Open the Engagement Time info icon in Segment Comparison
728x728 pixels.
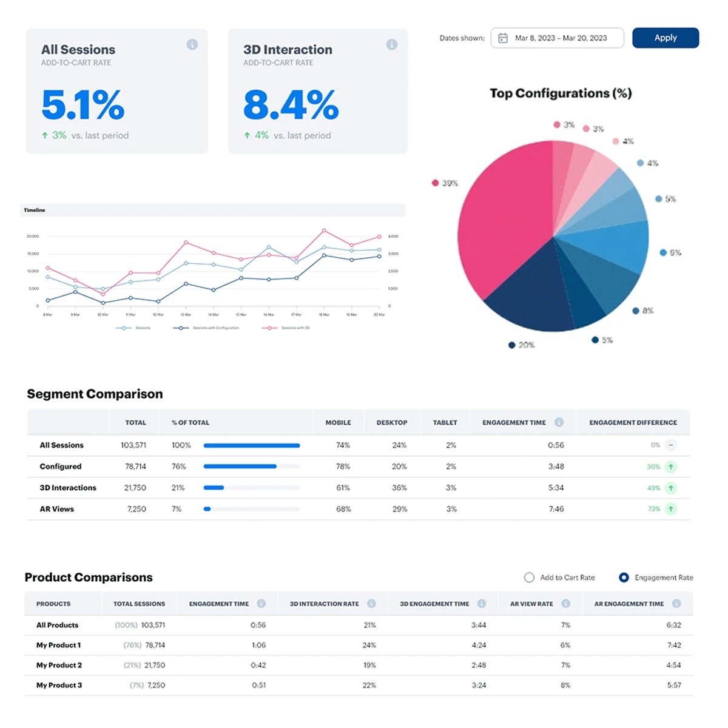[x=559, y=422]
